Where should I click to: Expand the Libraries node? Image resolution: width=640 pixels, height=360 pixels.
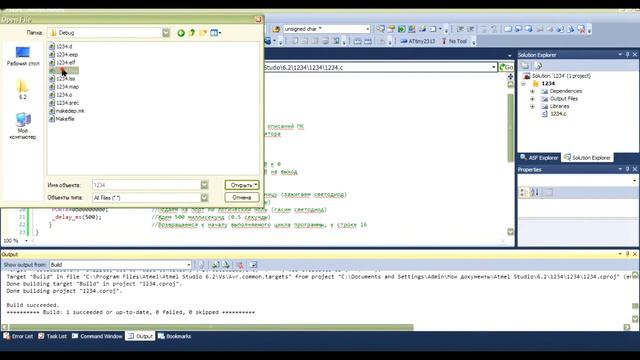coord(532,106)
